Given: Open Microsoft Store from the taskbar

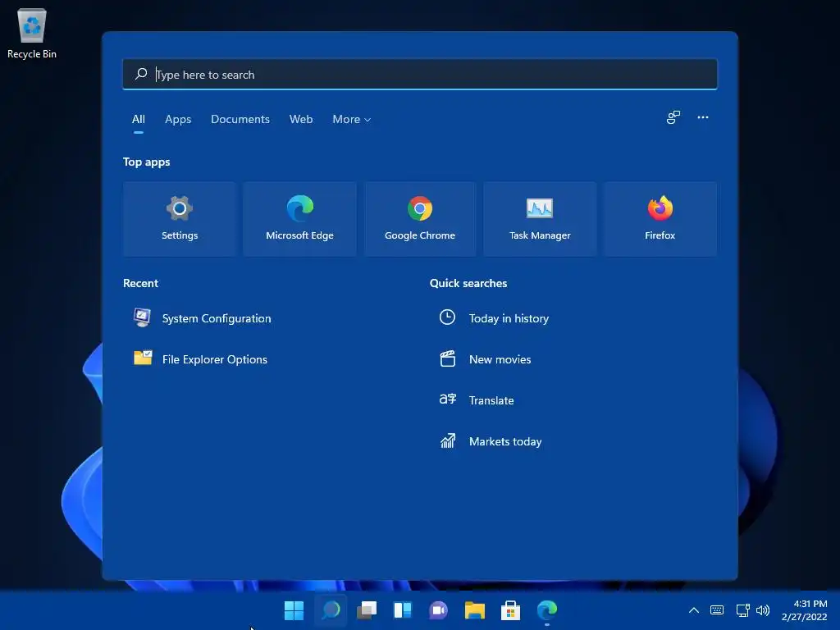Looking at the screenshot, I should pos(510,610).
